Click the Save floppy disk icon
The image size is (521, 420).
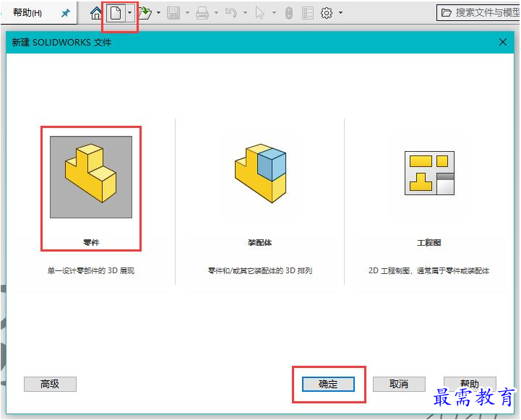point(173,13)
